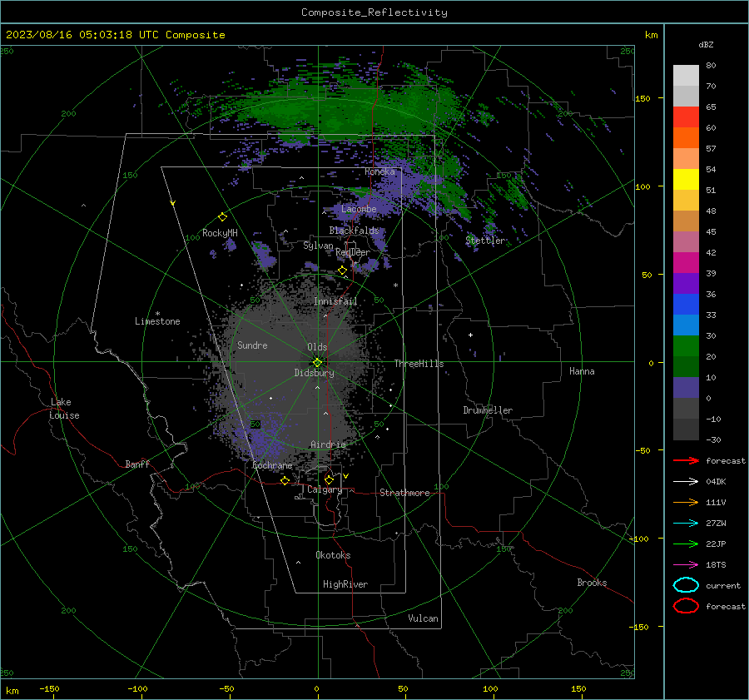Click the Sundre city label

(252, 345)
